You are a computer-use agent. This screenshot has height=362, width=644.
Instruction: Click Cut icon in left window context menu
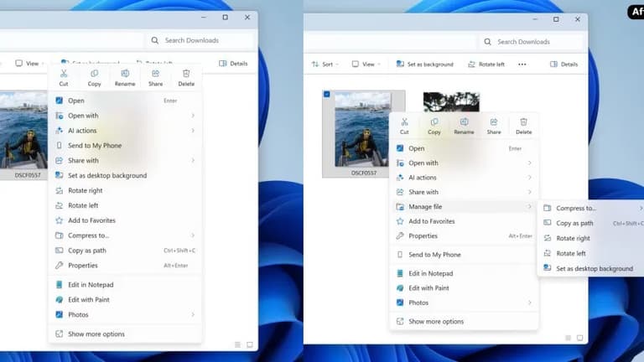64,74
